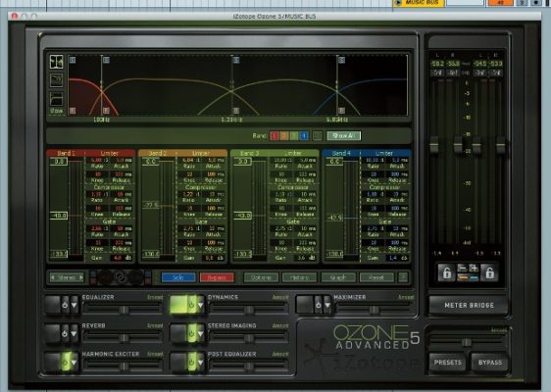The width and height of the screenshot is (551, 392).
Task: Open the Harmonic Exciter module panel button
Action: click(53, 361)
